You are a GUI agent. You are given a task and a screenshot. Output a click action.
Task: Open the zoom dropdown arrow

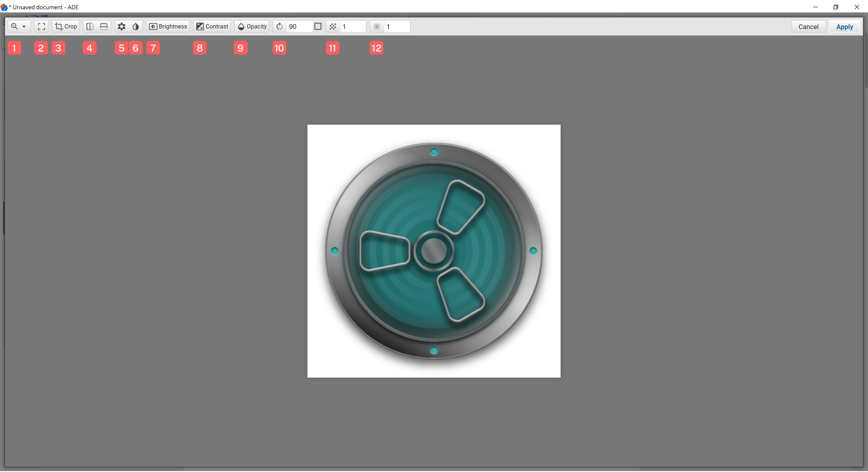[24, 27]
